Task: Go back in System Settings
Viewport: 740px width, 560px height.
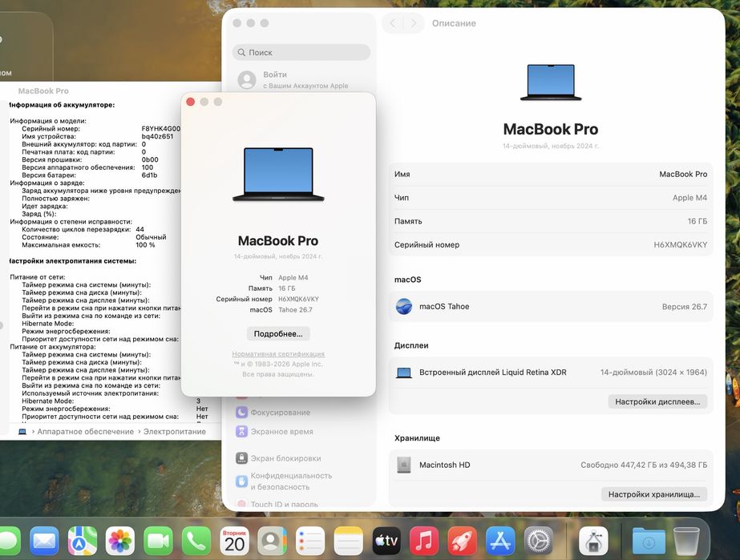Action: click(x=393, y=23)
